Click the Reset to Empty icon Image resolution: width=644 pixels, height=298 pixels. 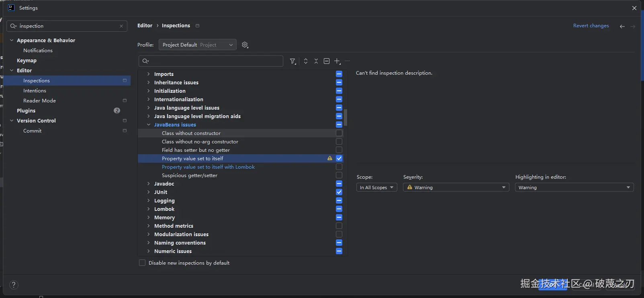tap(327, 61)
